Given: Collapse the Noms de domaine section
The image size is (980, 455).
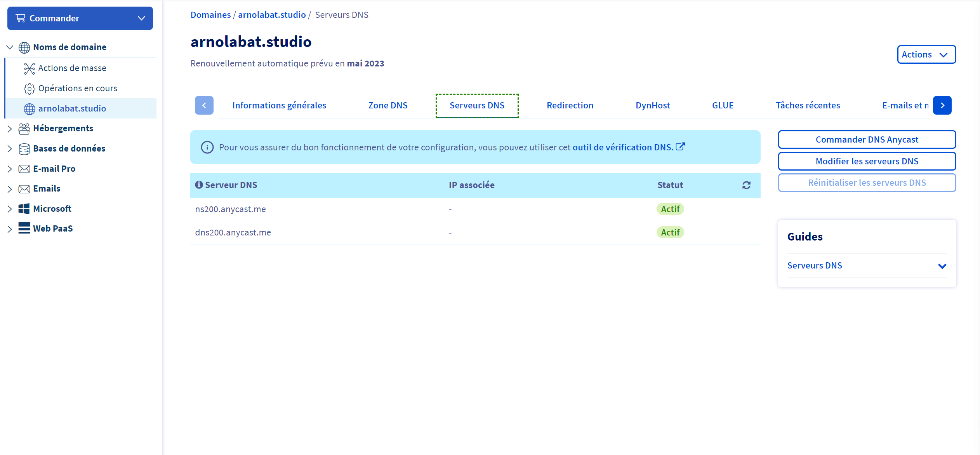Looking at the screenshot, I should [x=10, y=47].
